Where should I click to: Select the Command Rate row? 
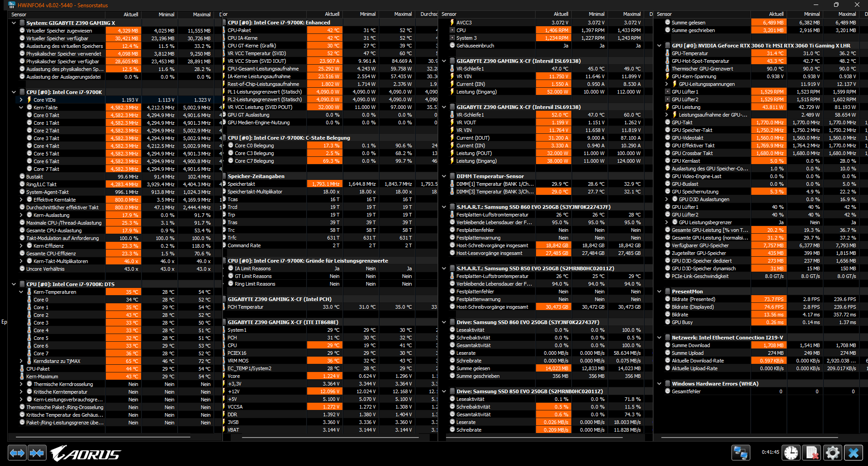click(x=330, y=245)
